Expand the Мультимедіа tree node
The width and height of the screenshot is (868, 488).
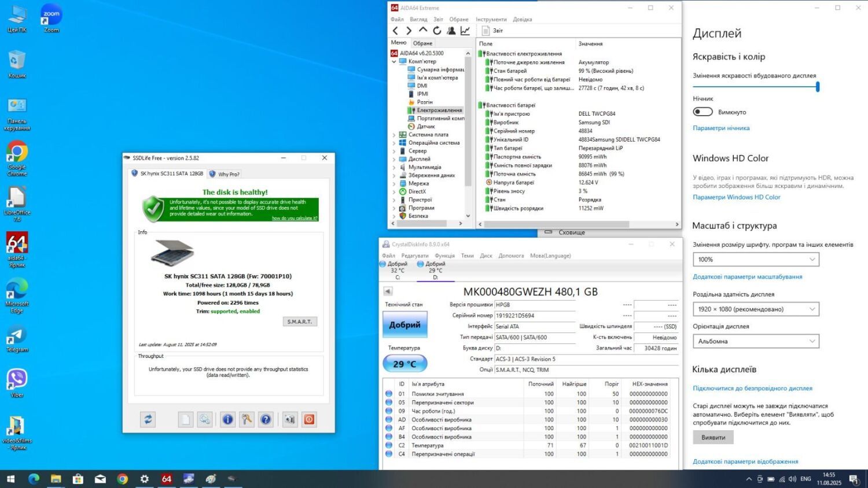[x=394, y=167]
